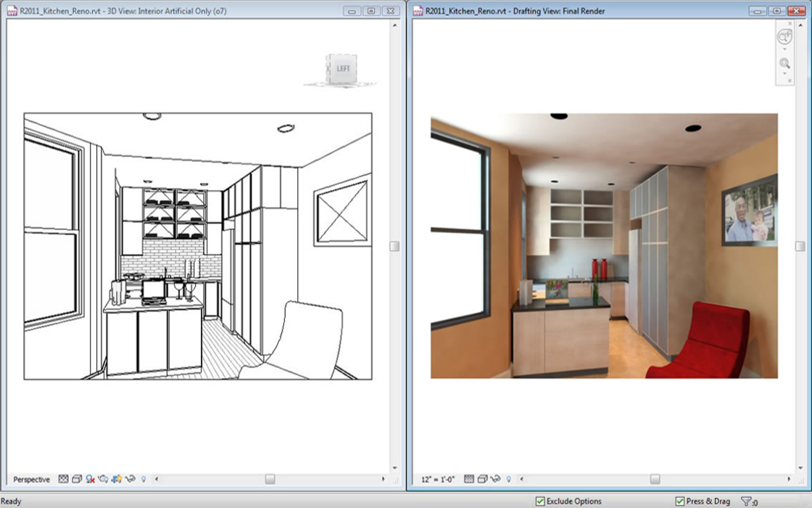This screenshot has width=812, height=508.
Task: Toggle shadows off icon in 3D view
Action: (91, 479)
